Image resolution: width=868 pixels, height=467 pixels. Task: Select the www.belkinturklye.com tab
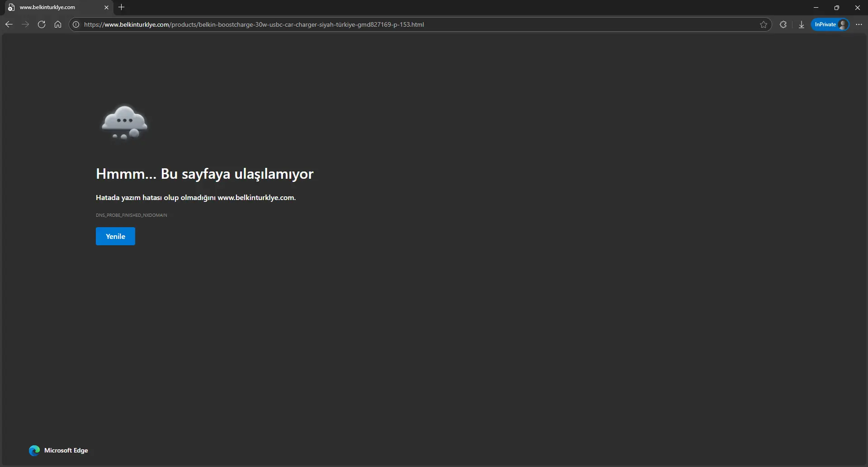point(59,7)
